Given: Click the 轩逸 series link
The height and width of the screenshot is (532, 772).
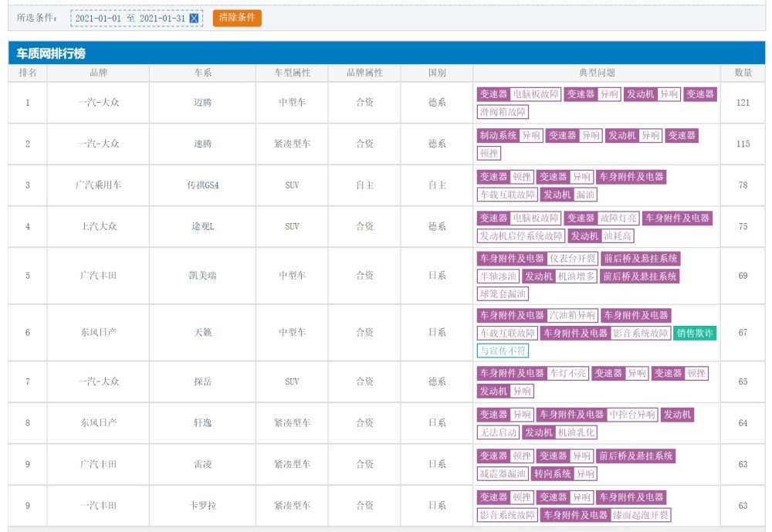Looking at the screenshot, I should (202, 423).
